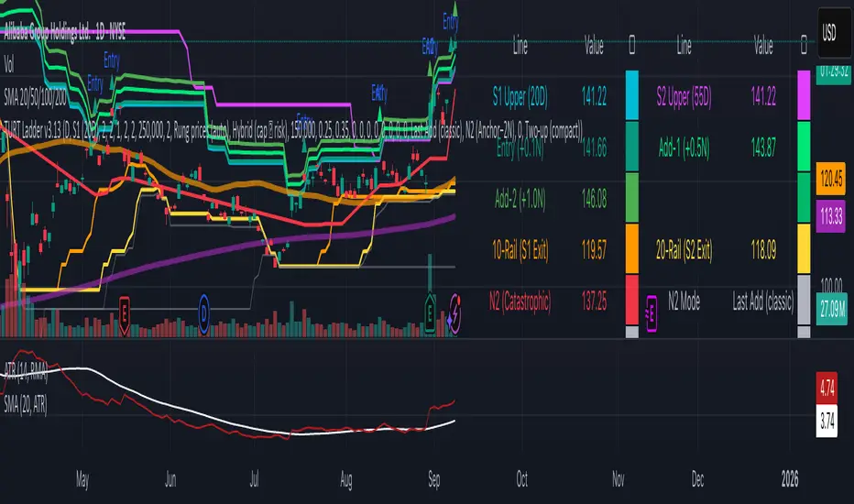Click the N2 Mode label

tap(684, 301)
